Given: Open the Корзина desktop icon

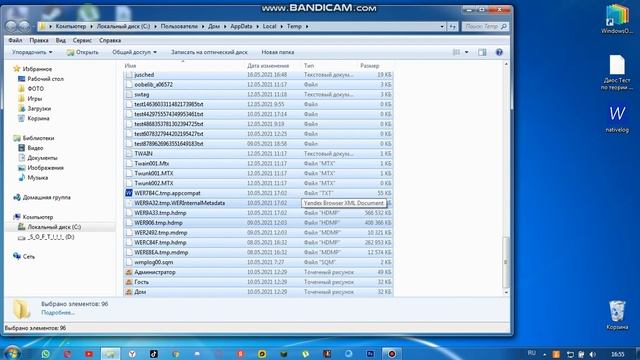Looking at the screenshot, I should coord(617,315).
